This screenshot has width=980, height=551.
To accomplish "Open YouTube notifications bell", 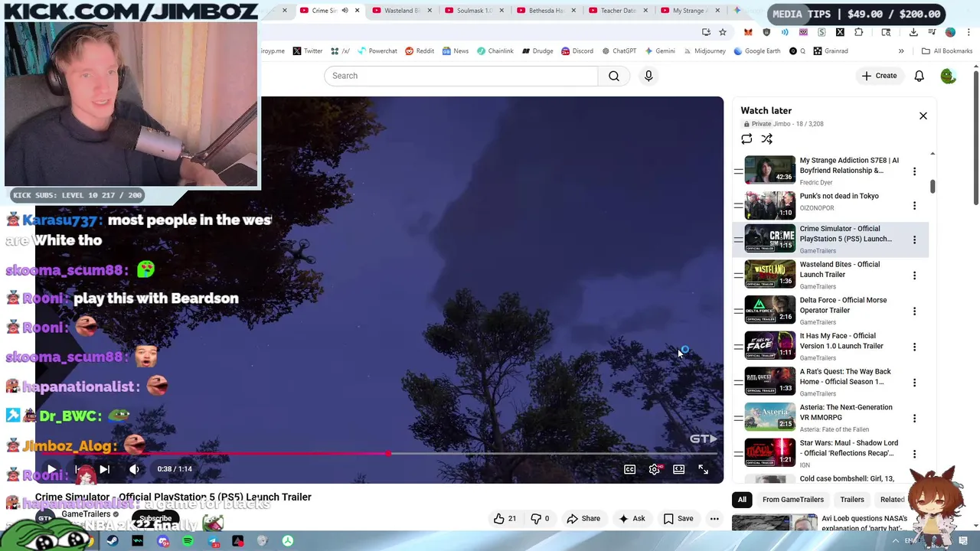I will (x=919, y=76).
